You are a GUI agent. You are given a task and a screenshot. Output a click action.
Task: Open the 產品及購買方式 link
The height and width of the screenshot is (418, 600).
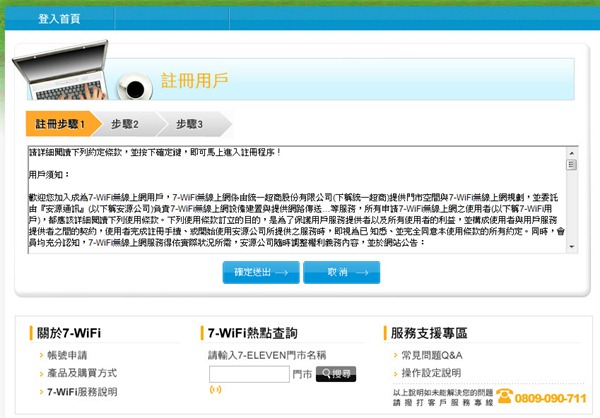(82, 373)
